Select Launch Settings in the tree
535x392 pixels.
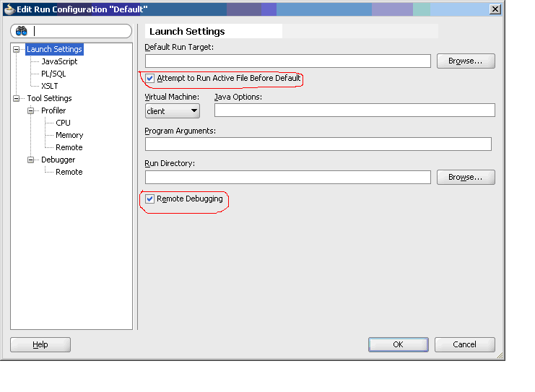(54, 49)
